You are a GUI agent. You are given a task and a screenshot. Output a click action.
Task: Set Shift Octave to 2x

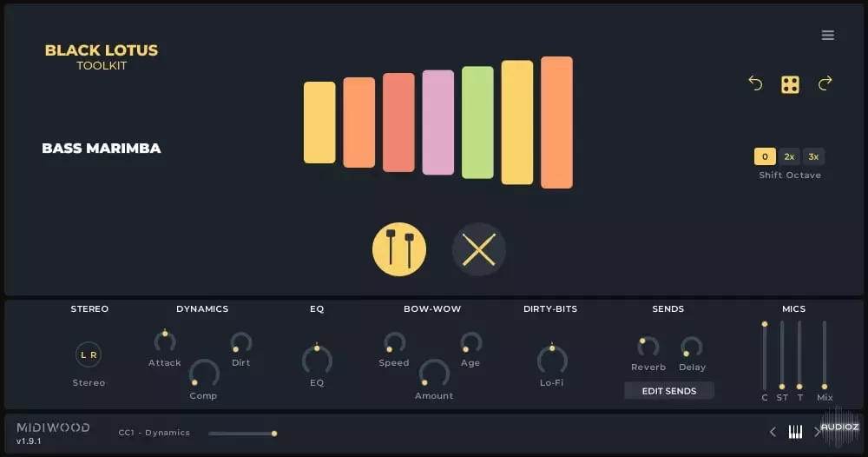point(789,156)
